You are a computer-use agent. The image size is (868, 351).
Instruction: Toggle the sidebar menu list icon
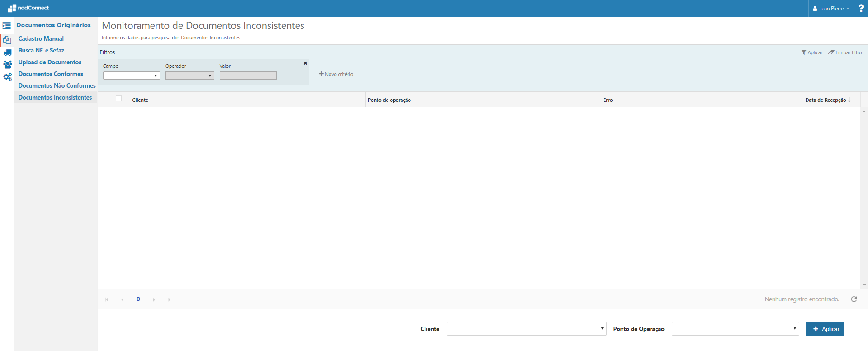coord(7,26)
